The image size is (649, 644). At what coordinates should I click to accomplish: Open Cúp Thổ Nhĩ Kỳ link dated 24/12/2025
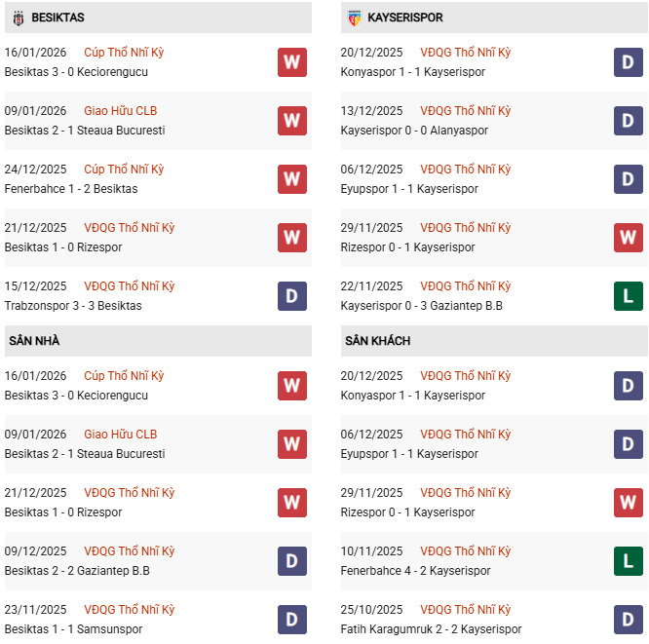click(x=124, y=170)
